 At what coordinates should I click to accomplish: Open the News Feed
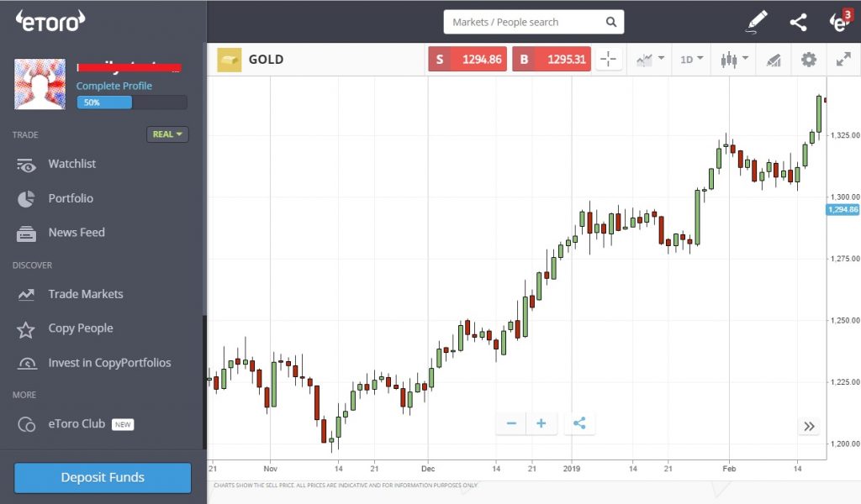click(77, 233)
